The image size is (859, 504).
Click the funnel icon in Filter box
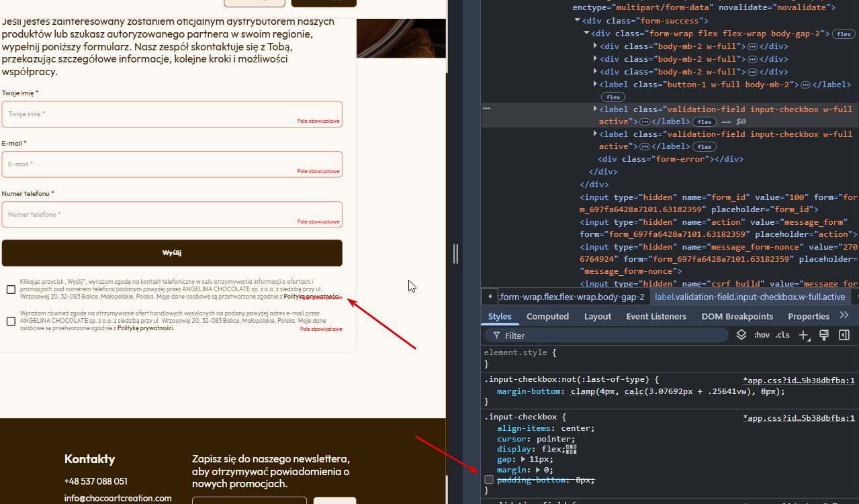496,336
